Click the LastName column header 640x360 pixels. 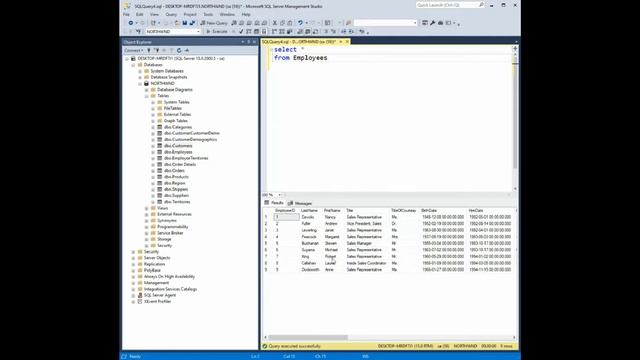tap(309, 211)
